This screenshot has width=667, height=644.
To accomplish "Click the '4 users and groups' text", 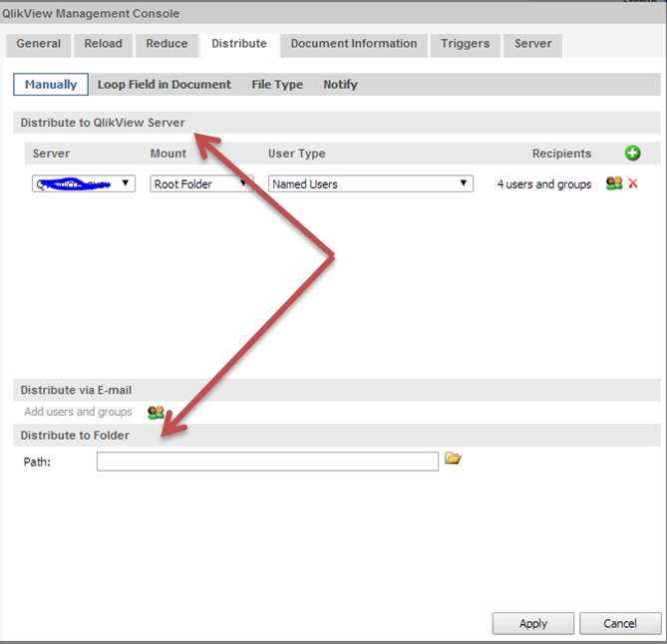I will click(544, 184).
